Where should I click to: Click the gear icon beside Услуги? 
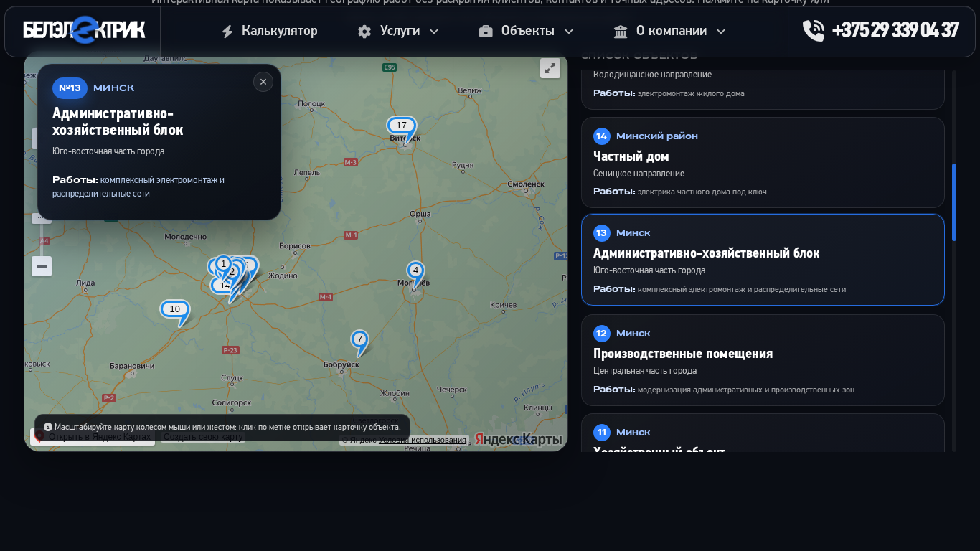pyautogui.click(x=364, y=32)
